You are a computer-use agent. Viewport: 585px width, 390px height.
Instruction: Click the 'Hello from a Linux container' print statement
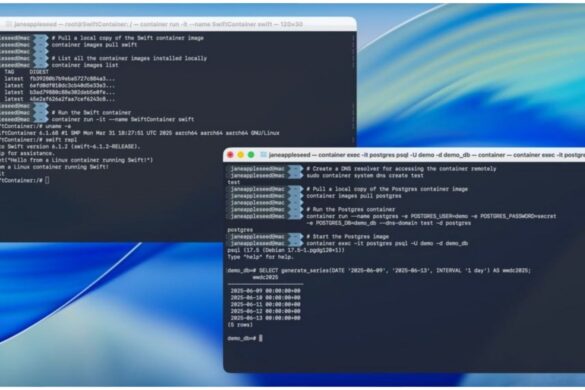click(76, 160)
